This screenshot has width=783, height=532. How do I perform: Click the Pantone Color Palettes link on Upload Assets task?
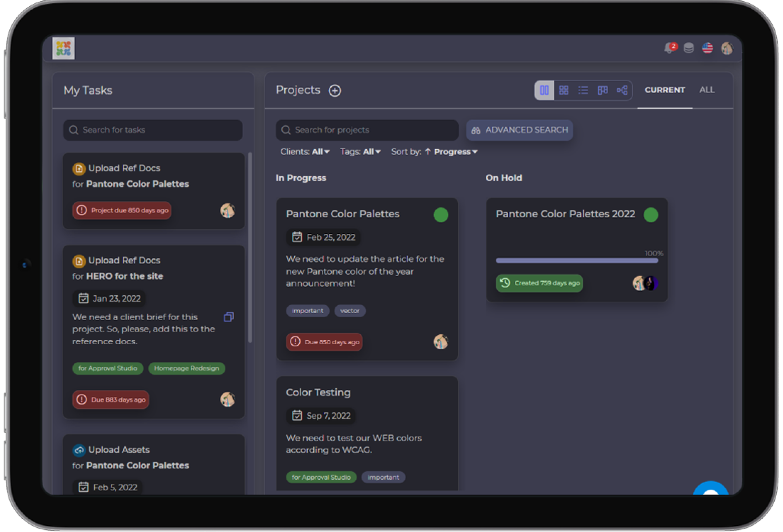tap(138, 465)
